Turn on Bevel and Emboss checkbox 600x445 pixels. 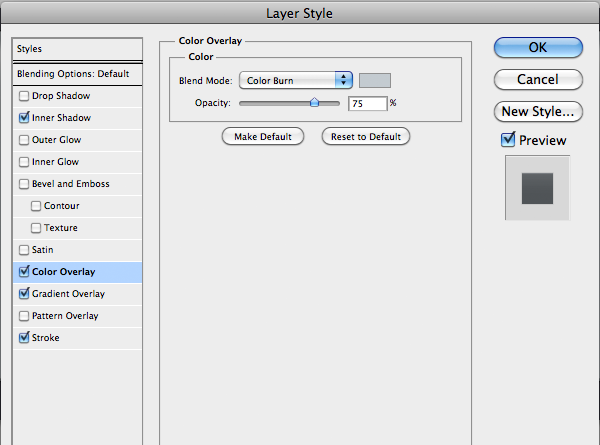click(x=24, y=184)
